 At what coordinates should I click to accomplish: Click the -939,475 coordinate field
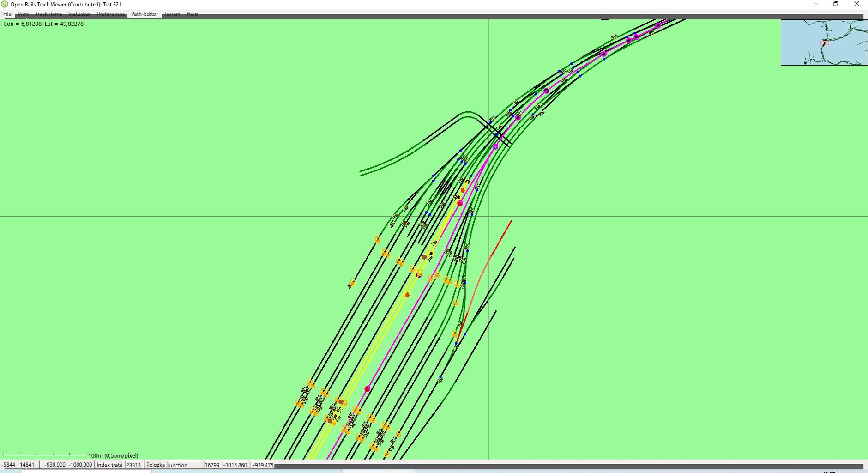(263, 465)
